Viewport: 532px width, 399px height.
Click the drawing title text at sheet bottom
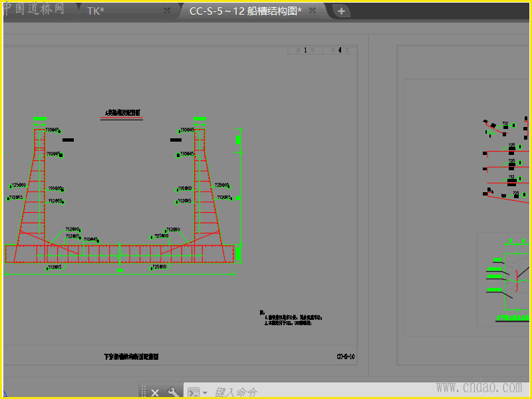click(x=131, y=356)
